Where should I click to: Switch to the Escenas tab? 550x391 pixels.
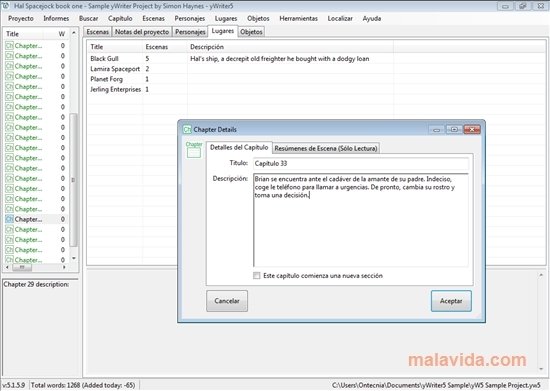click(98, 32)
